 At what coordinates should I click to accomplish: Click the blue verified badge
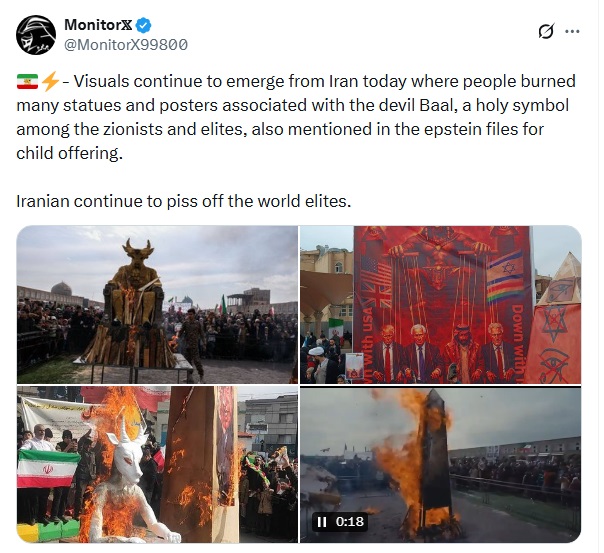click(x=144, y=25)
